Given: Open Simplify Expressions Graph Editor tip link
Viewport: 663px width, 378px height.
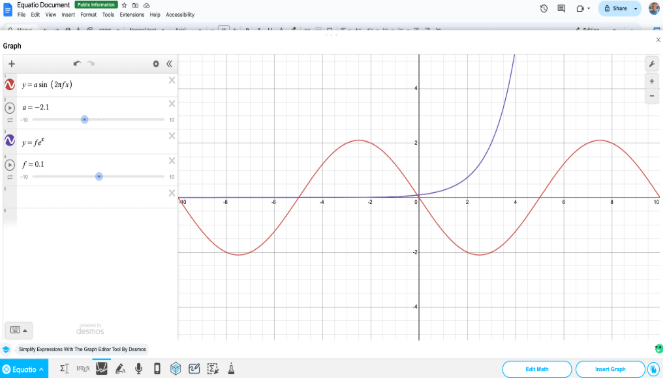Looking at the screenshot, I should (x=82, y=350).
